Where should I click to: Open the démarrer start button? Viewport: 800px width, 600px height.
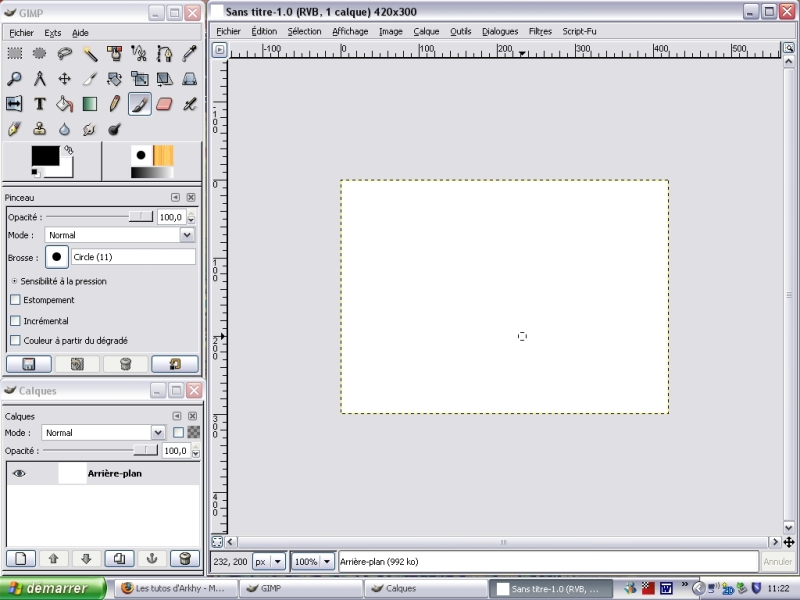[x=53, y=588]
